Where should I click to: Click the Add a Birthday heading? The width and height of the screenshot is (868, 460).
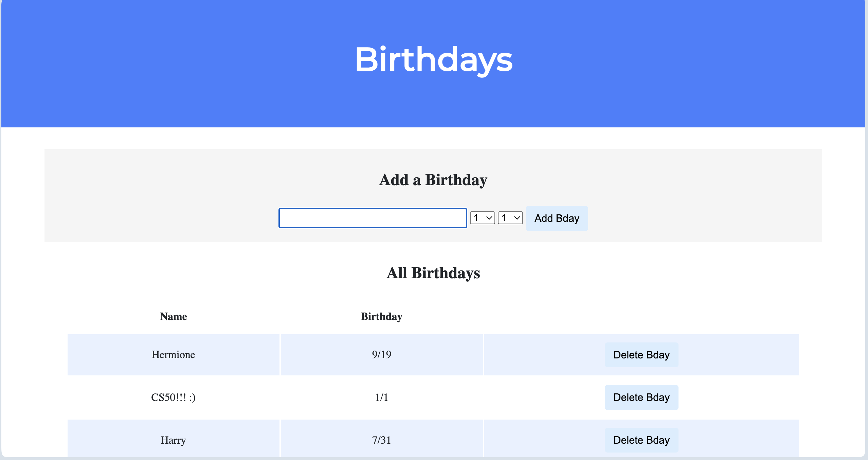(433, 180)
